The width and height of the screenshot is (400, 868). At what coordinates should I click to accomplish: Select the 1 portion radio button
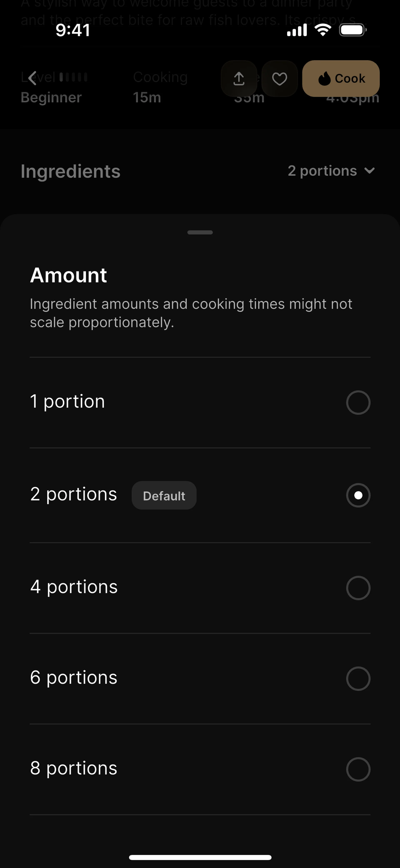coord(358,402)
